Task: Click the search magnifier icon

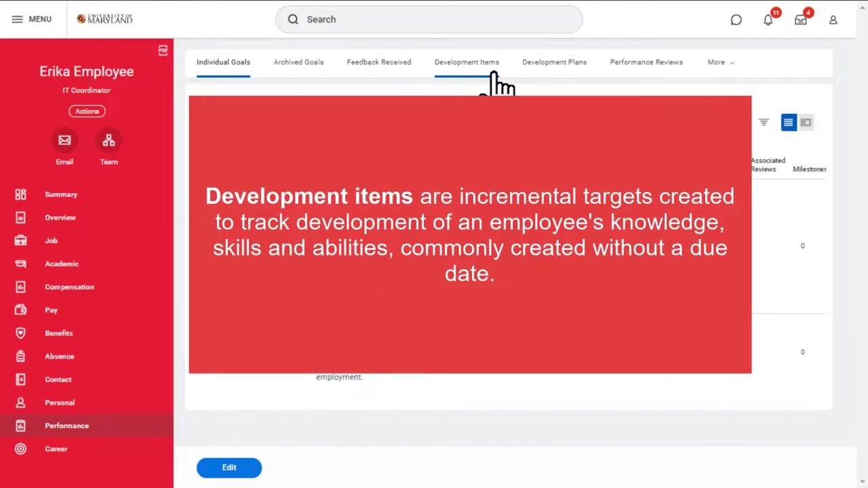Action: pos(293,20)
